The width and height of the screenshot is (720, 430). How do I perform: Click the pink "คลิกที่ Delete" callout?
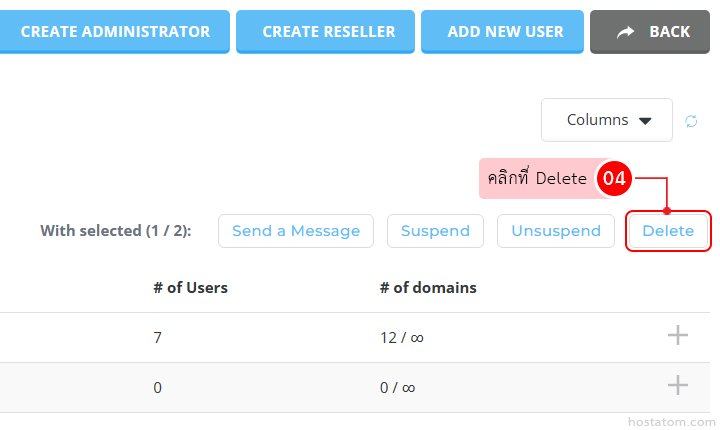coord(537,179)
